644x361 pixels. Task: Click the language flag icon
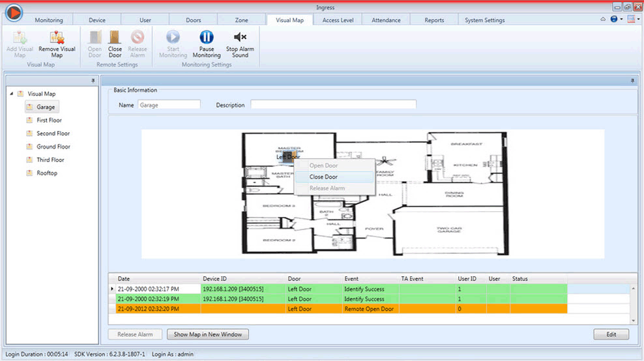[x=630, y=20]
